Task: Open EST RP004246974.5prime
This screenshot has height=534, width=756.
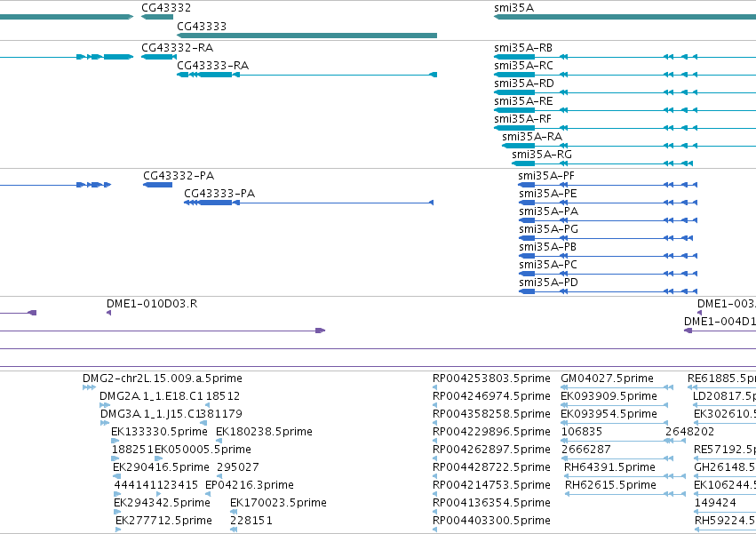Action: click(x=491, y=396)
